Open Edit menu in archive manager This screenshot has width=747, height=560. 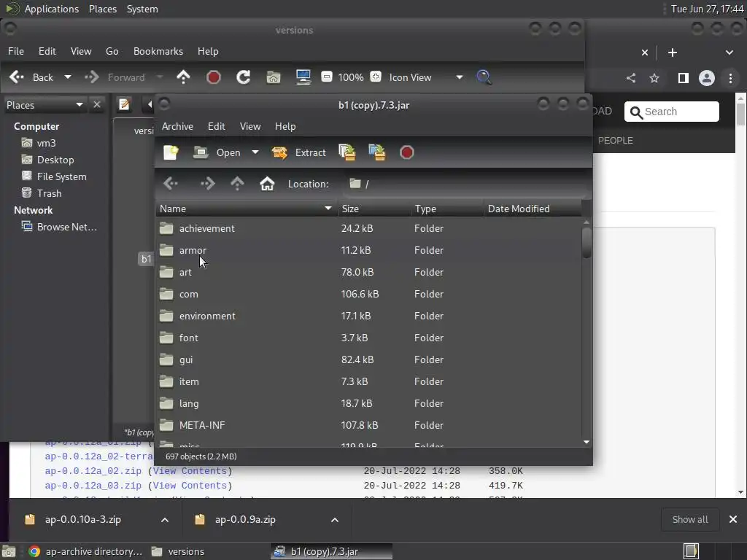pyautogui.click(x=216, y=126)
